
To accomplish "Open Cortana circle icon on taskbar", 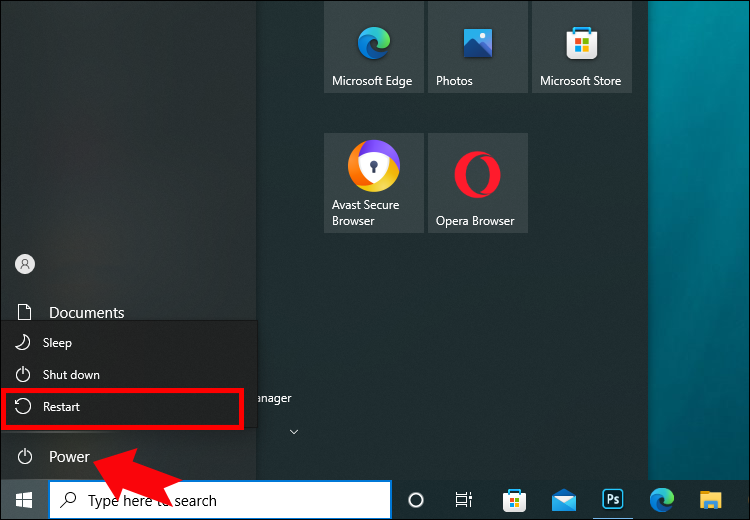I will [x=416, y=500].
